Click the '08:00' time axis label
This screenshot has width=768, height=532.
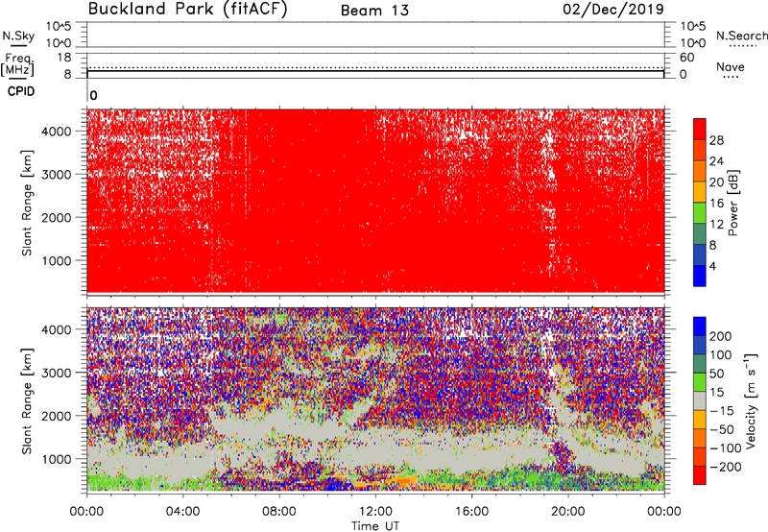[x=279, y=512]
